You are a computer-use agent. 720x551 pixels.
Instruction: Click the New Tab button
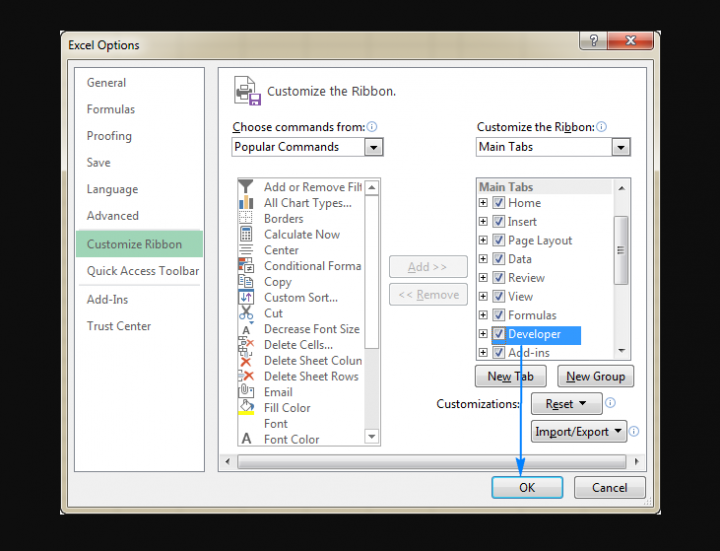tap(511, 377)
